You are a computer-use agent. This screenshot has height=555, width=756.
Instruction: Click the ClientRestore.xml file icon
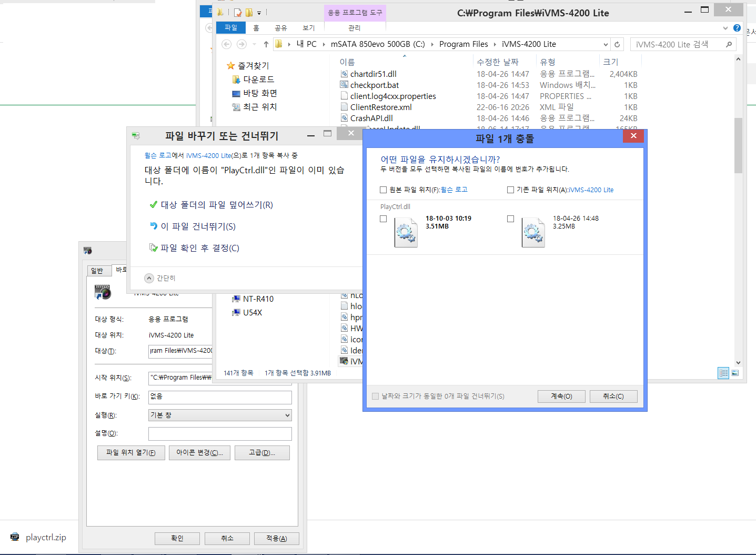click(x=344, y=107)
